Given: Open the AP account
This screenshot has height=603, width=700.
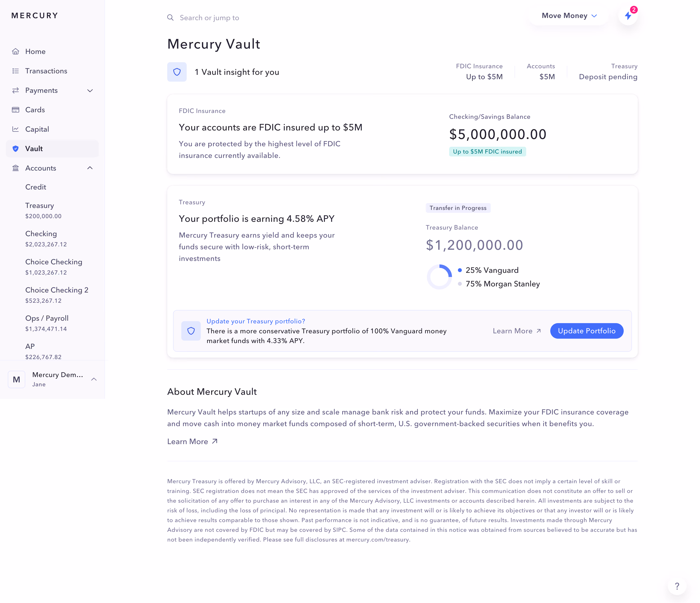Looking at the screenshot, I should coord(44,351).
